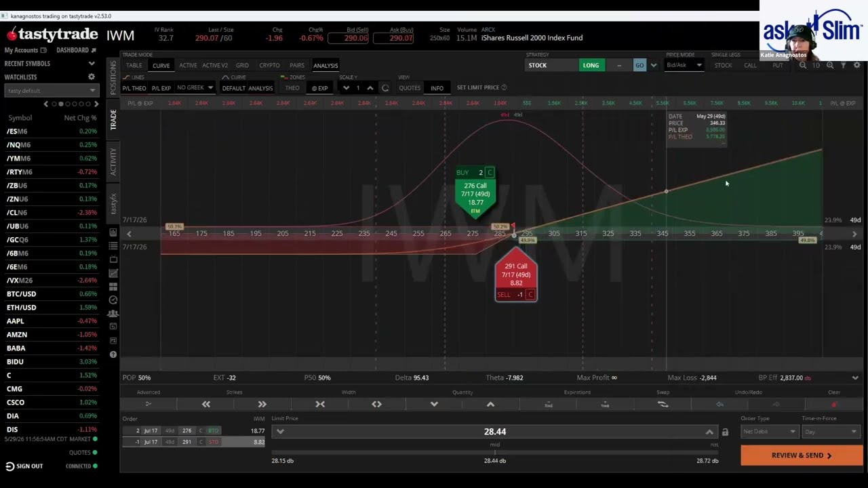The height and width of the screenshot is (488, 868).
Task: Switch to TABLE trade mode tab
Action: coord(134,66)
